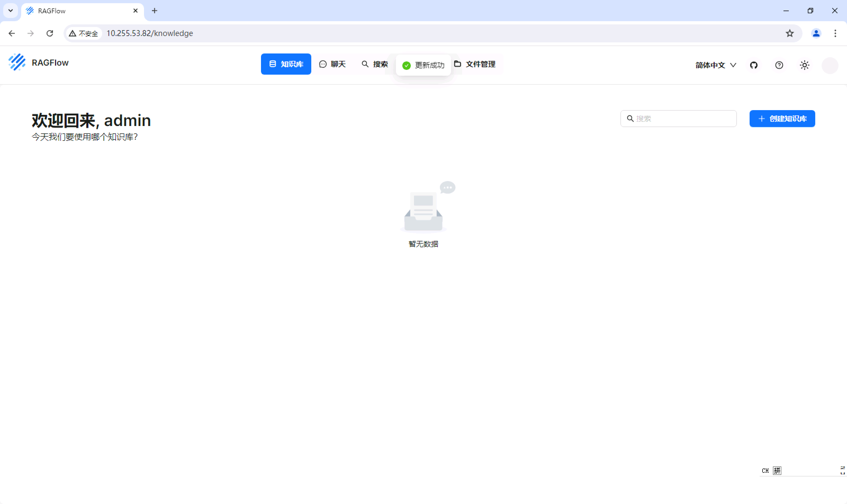Click the 创建知识库 button
847x504 pixels.
782,119
